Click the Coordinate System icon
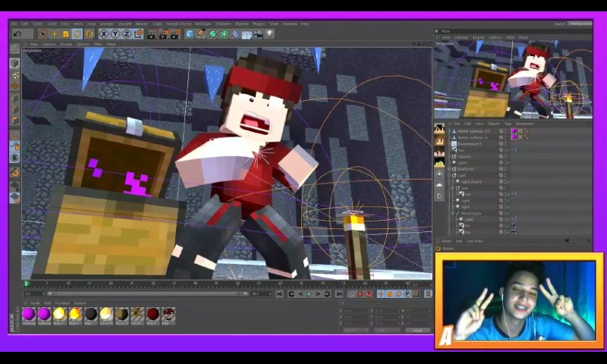The image size is (607, 364). [x=138, y=34]
